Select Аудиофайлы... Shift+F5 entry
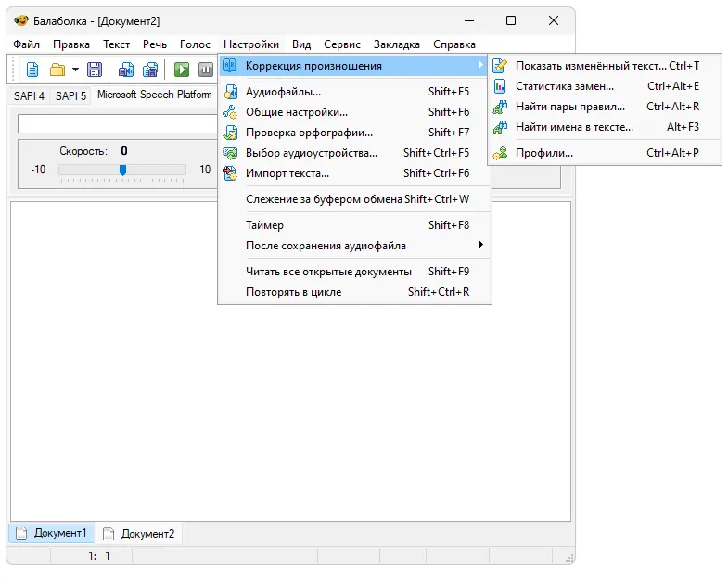Image resolution: width=728 pixels, height=584 pixels. pos(354,92)
